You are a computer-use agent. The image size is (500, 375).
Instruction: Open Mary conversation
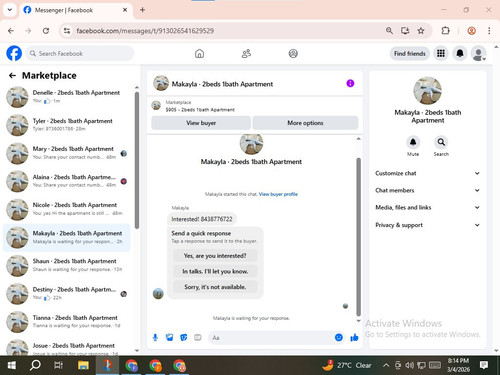click(x=67, y=153)
